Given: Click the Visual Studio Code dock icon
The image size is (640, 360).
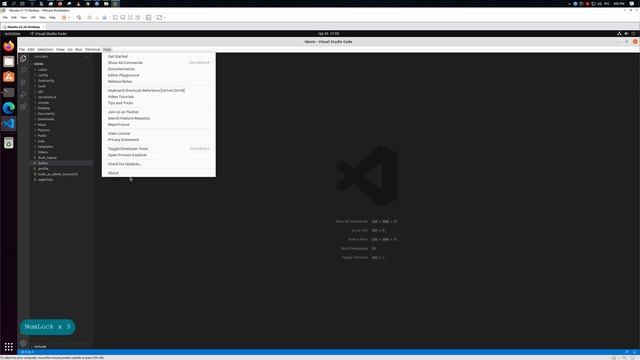Looking at the screenshot, I should (9, 123).
